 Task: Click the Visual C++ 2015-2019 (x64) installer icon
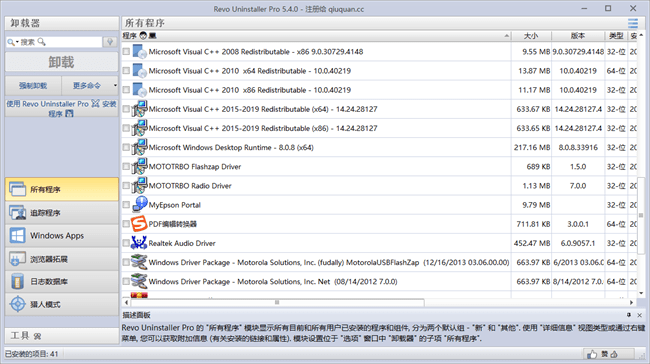[x=139, y=109]
